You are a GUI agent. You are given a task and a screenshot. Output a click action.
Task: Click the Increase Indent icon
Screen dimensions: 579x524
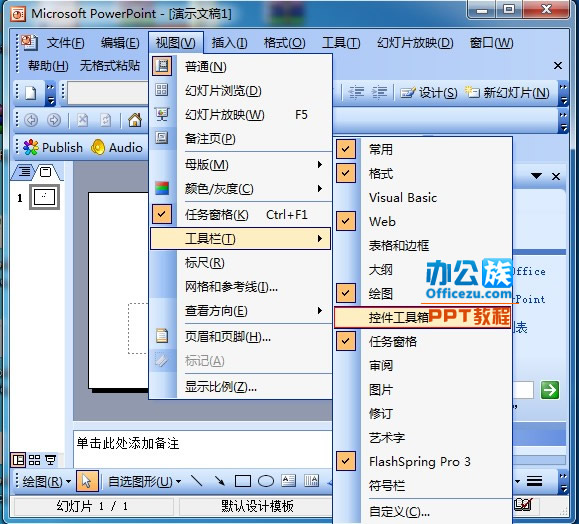tap(379, 92)
